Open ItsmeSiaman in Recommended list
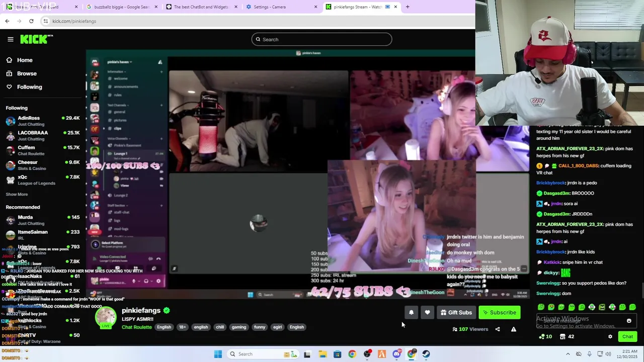This screenshot has height=362, width=644. (43, 235)
